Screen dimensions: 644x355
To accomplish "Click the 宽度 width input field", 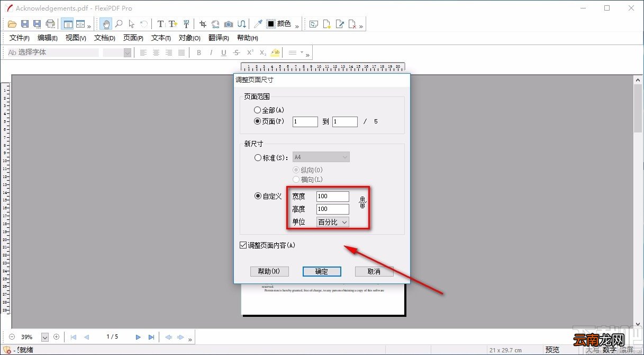I will coord(333,197).
